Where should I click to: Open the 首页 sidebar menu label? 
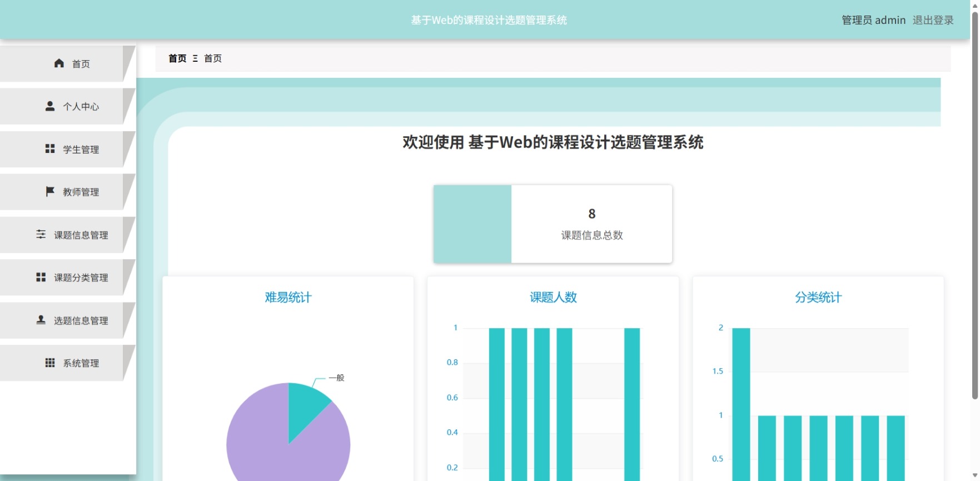(x=81, y=64)
